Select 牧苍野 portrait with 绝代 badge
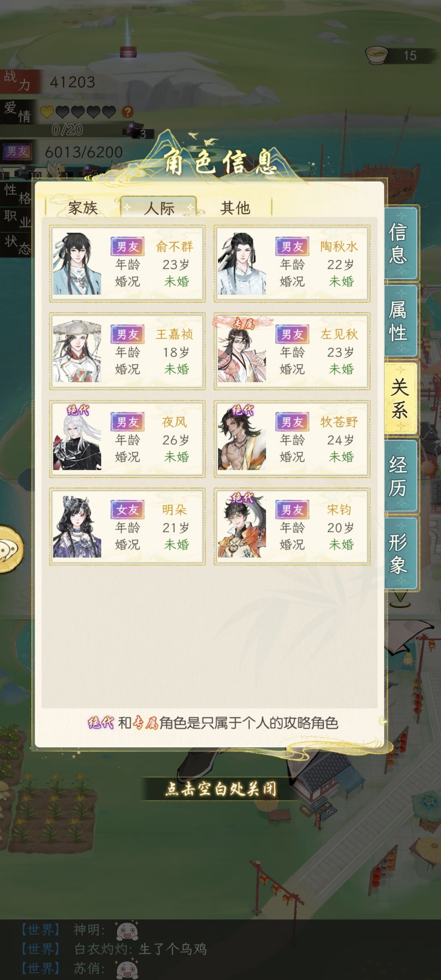Screen dimensions: 441x980 pos(242,437)
